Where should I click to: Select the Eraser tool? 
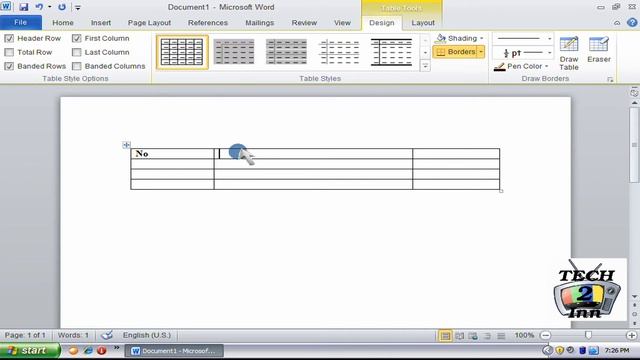pos(599,50)
